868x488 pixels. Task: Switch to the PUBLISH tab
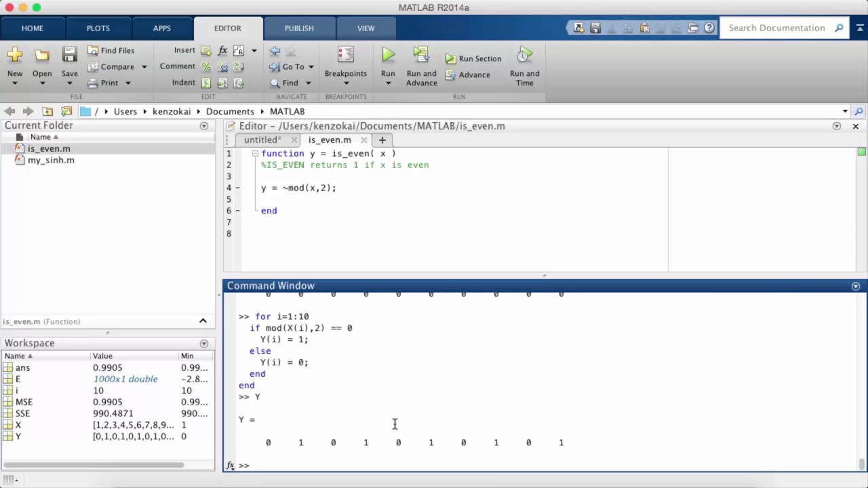pos(299,28)
